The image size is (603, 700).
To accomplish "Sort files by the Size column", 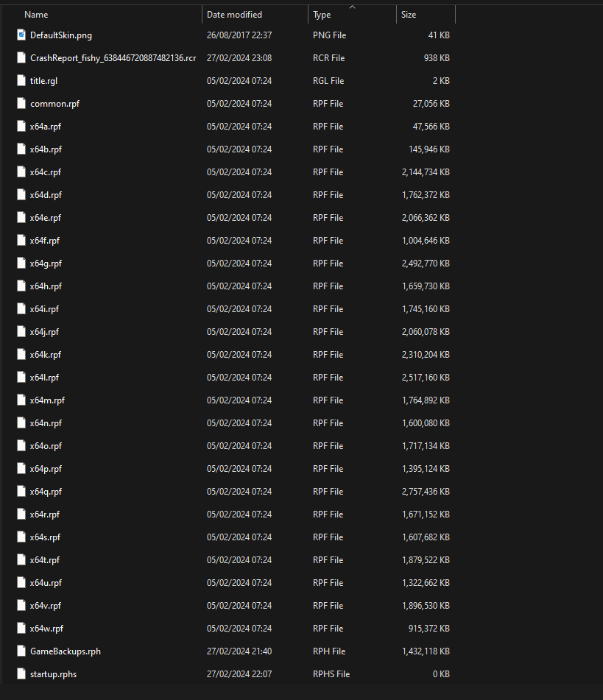I will [x=409, y=15].
